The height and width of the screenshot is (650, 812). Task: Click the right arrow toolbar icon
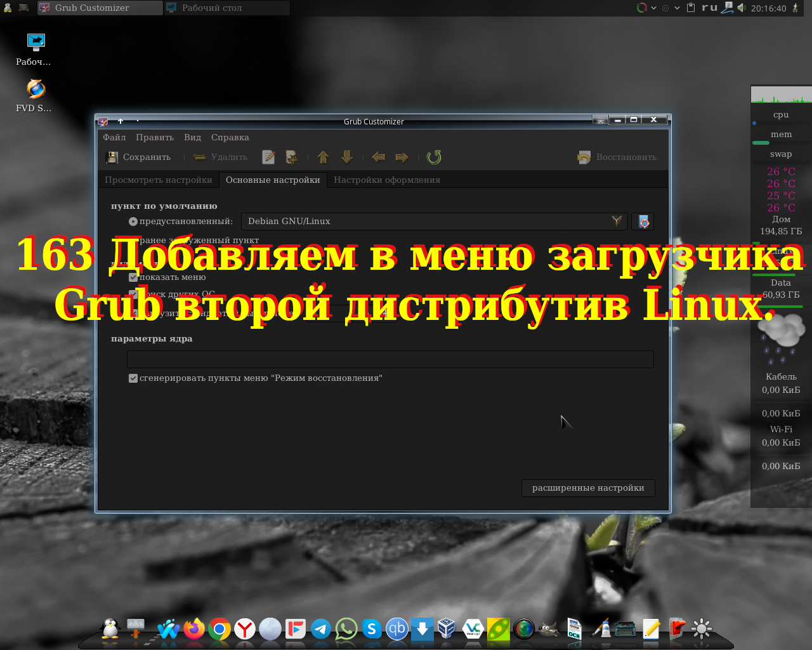point(402,157)
